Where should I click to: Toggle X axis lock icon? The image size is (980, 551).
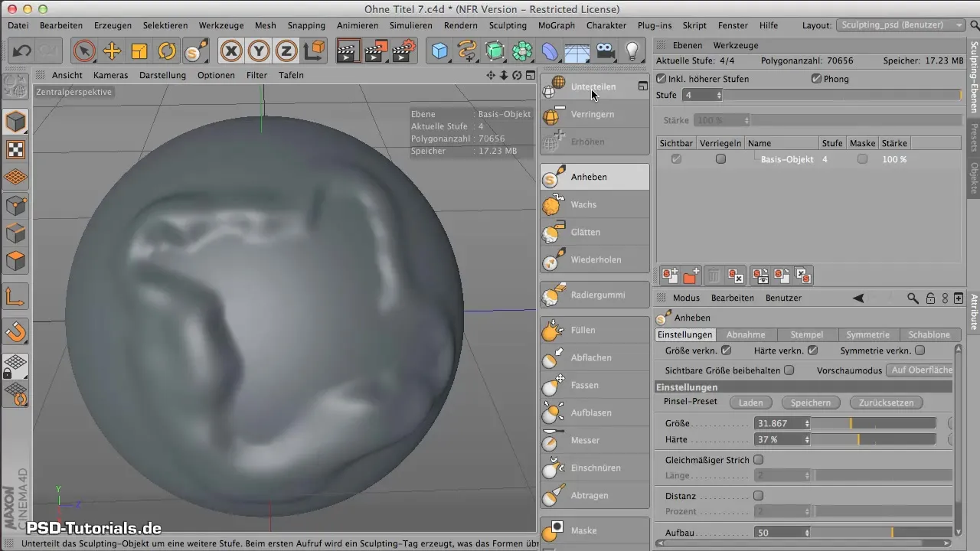point(231,51)
